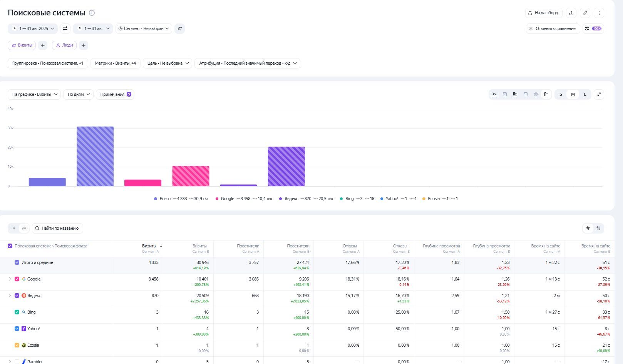This screenshot has height=364, width=623.
Task: Check the Rambler row checkbox
Action: tap(17, 362)
